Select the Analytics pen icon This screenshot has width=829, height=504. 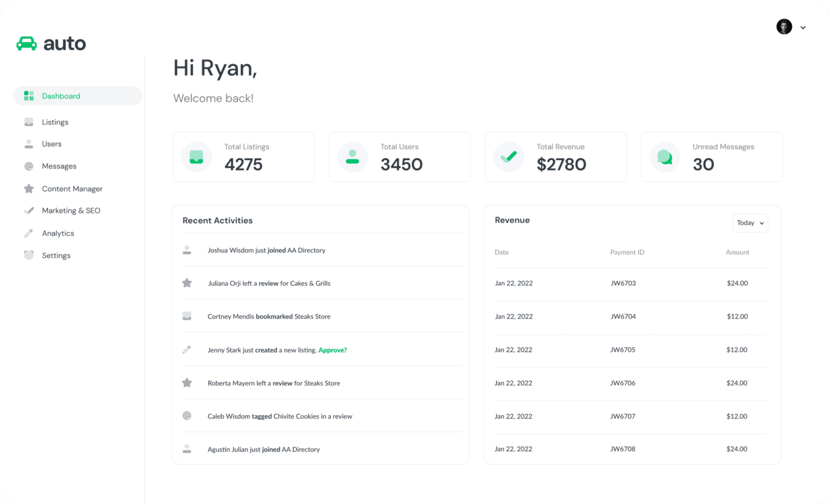29,233
